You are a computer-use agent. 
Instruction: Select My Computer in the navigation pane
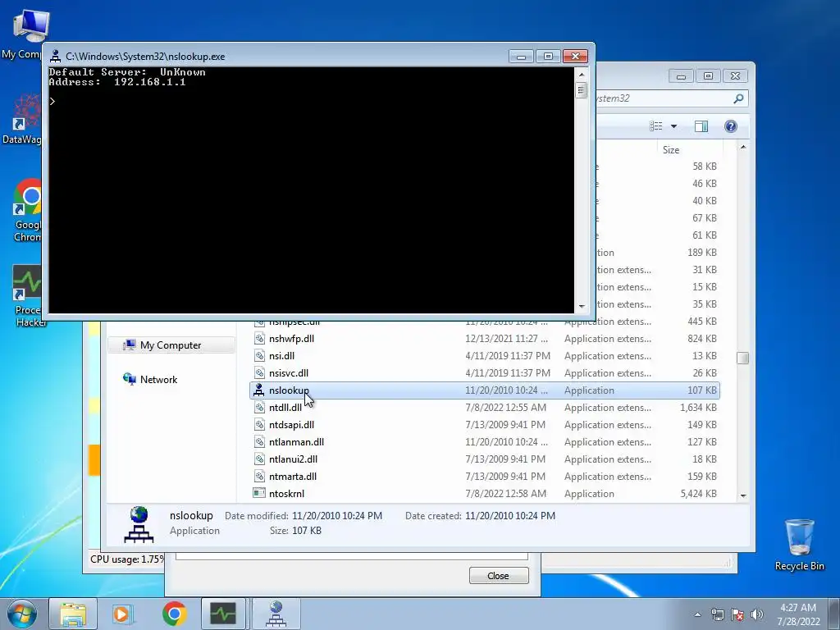point(171,345)
